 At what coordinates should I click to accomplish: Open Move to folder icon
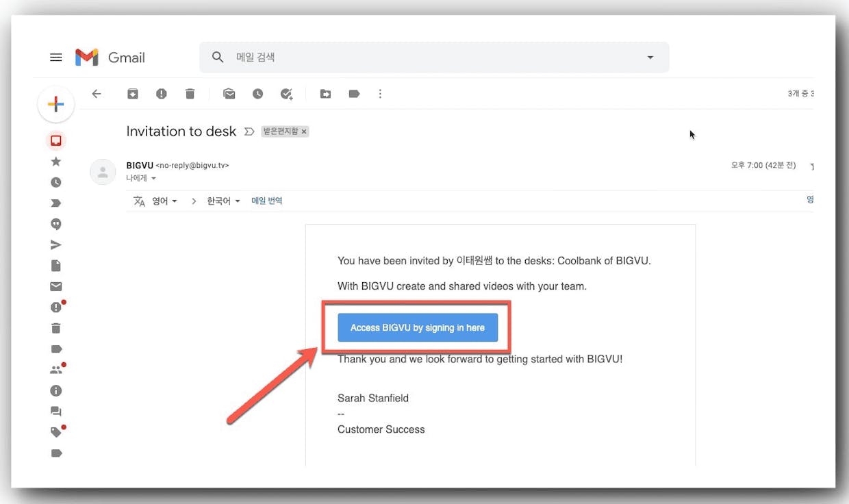coord(325,94)
